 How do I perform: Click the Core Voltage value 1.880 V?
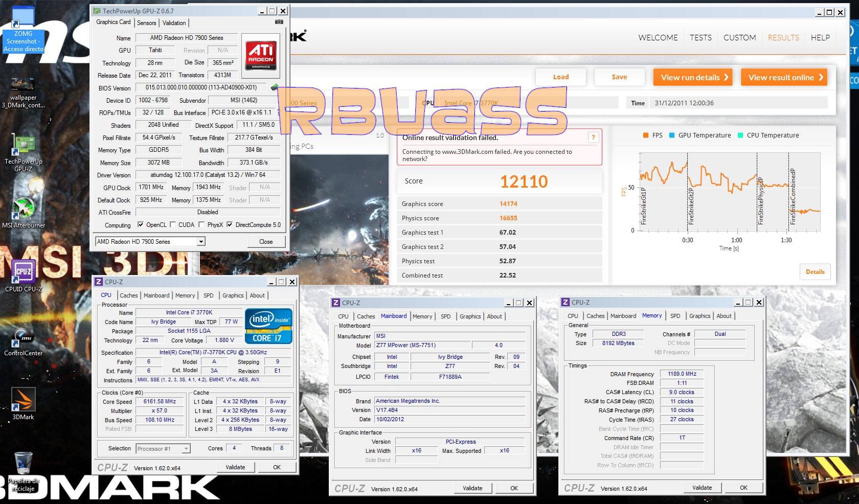coord(225,340)
